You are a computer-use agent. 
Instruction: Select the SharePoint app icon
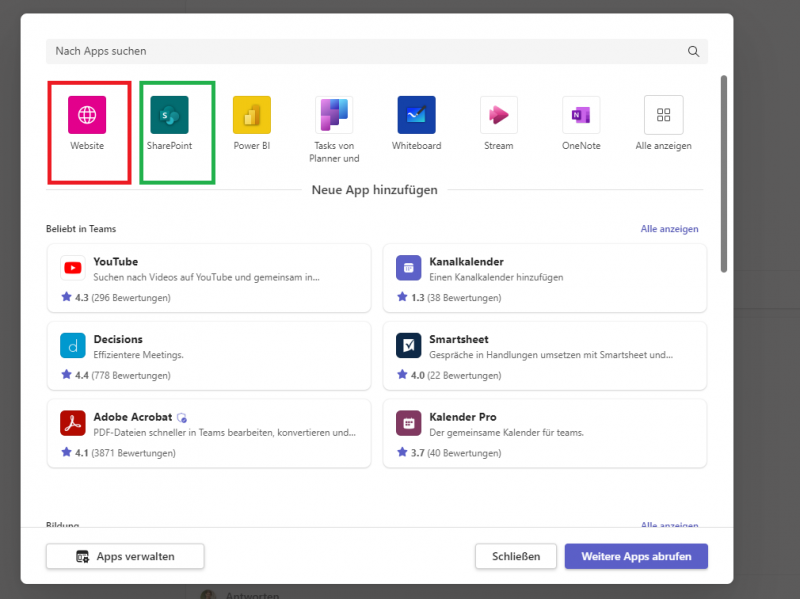click(x=169, y=113)
